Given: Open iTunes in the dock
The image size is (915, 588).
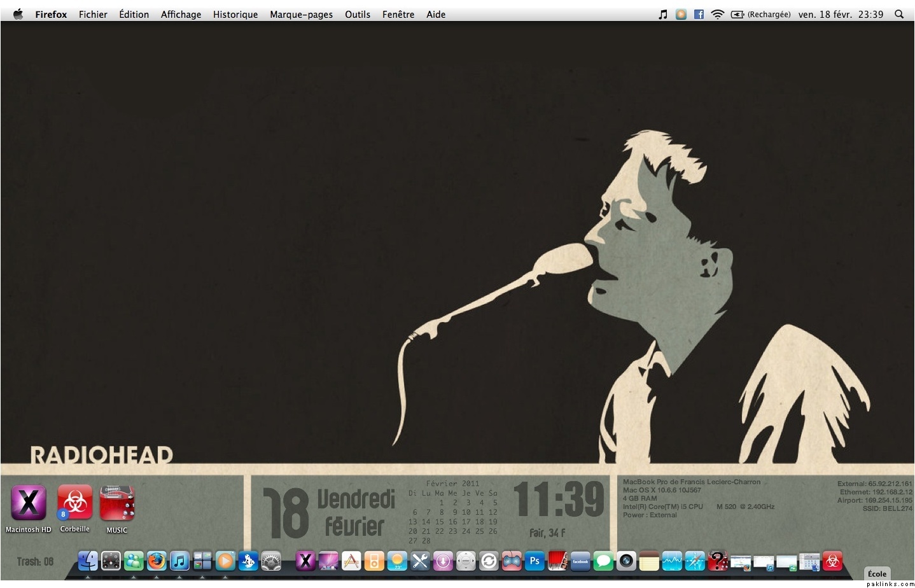Looking at the screenshot, I should (179, 561).
